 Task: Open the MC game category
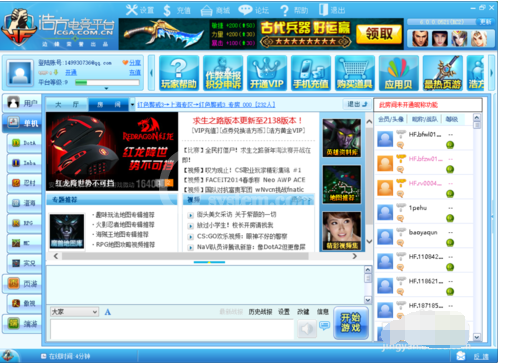(x=24, y=243)
